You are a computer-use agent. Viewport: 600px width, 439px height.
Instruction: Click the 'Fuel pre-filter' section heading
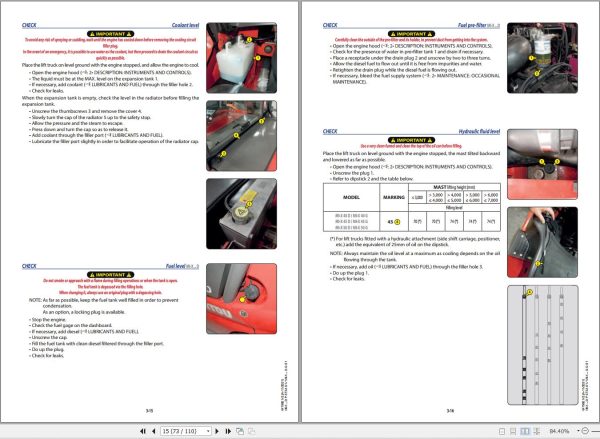click(x=472, y=25)
